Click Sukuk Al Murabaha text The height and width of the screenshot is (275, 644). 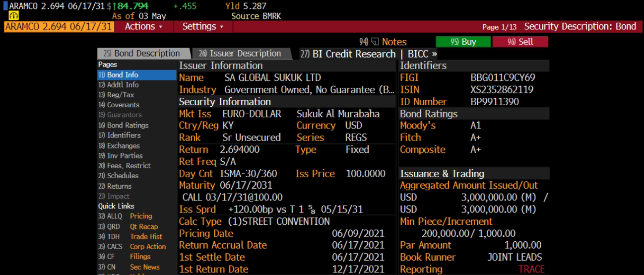click(338, 114)
